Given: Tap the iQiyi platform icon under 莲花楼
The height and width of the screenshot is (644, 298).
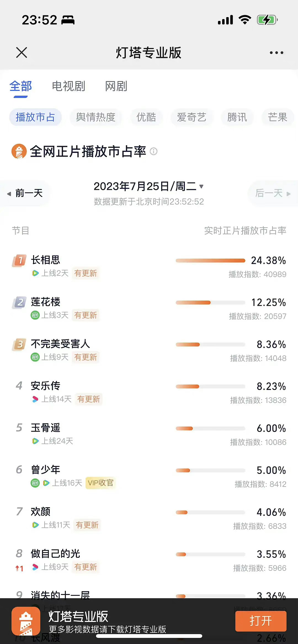Looking at the screenshot, I should pos(35,315).
